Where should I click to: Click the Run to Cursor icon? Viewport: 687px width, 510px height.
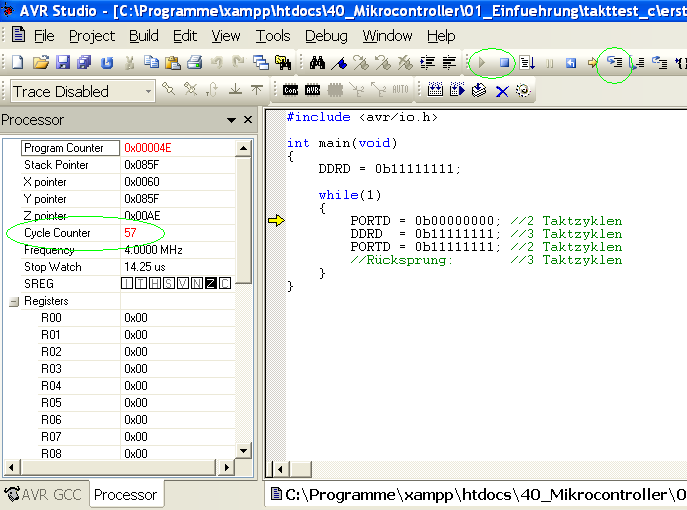[680, 63]
